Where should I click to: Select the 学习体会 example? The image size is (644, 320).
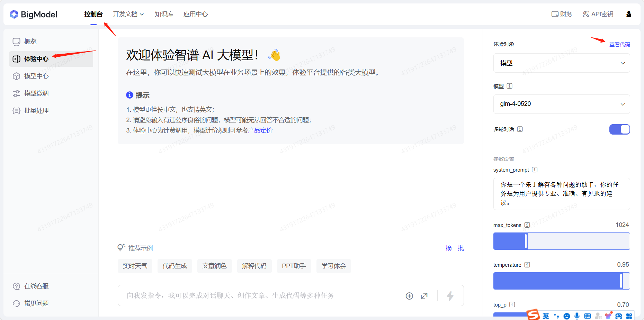point(333,266)
